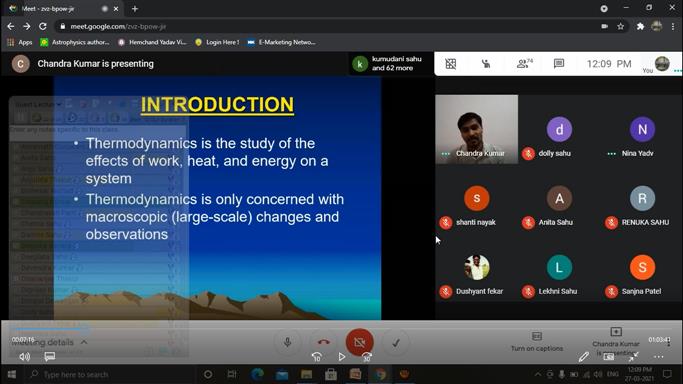Select Chandra Kumar's video tile
The image size is (683, 384).
(x=477, y=129)
